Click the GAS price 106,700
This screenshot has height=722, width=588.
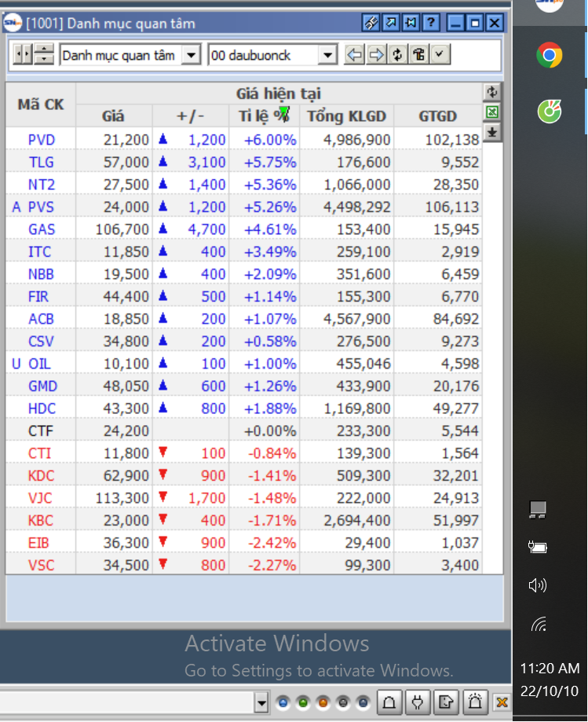pyautogui.click(x=122, y=229)
